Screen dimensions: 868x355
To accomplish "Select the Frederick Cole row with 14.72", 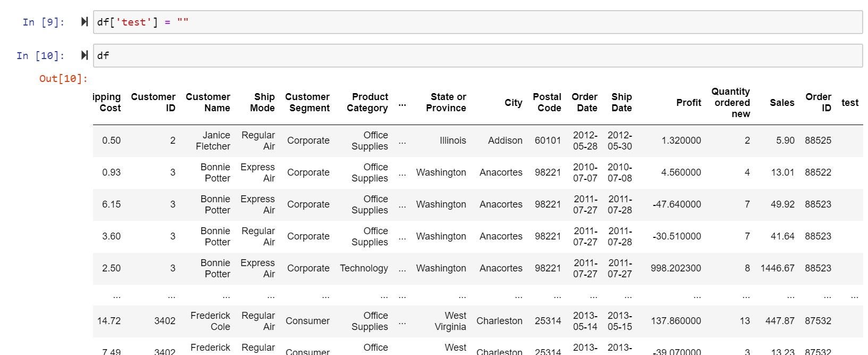I will tap(478, 321).
